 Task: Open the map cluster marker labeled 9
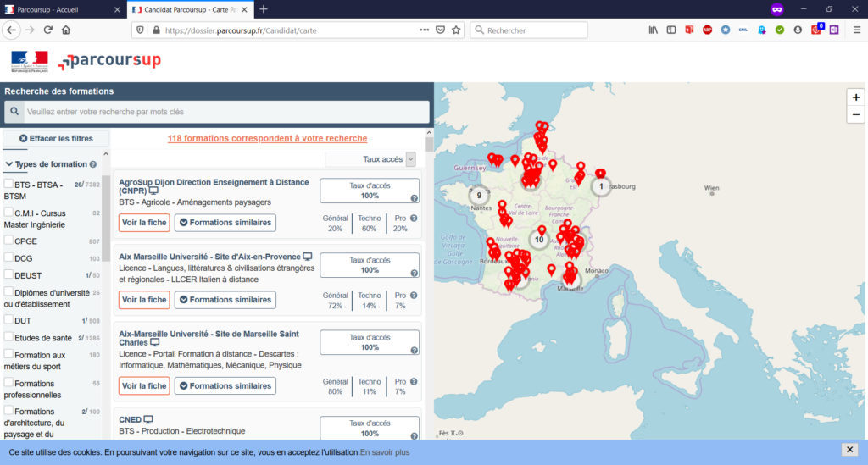point(479,195)
